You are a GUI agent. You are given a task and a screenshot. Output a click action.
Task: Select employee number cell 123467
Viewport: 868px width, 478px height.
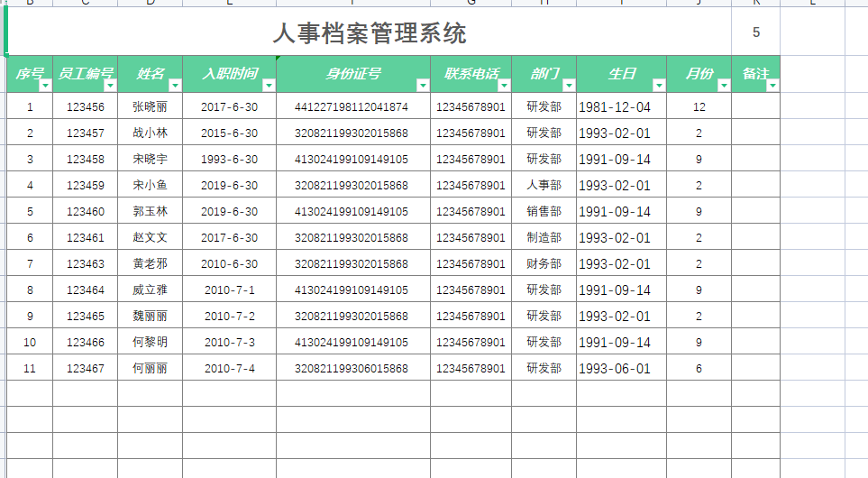[86, 368]
